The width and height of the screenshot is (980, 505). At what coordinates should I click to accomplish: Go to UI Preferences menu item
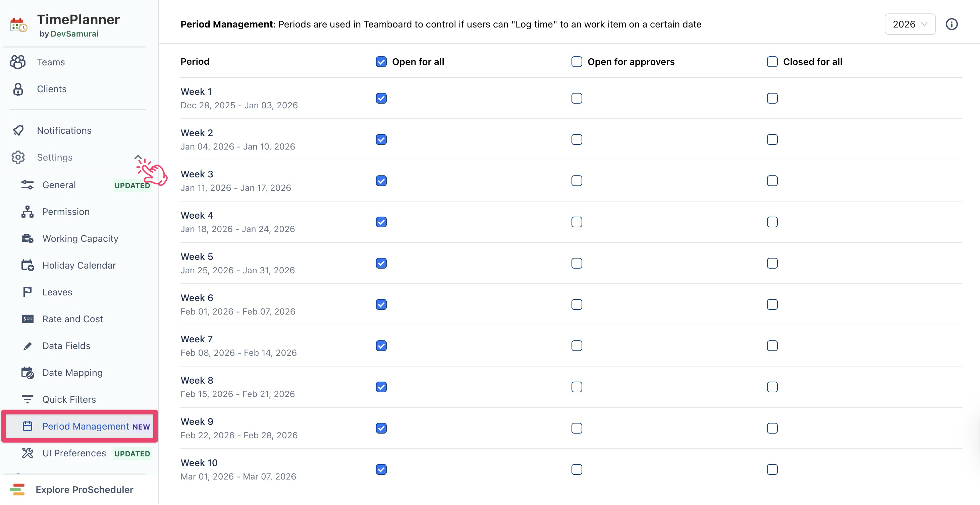click(x=74, y=453)
